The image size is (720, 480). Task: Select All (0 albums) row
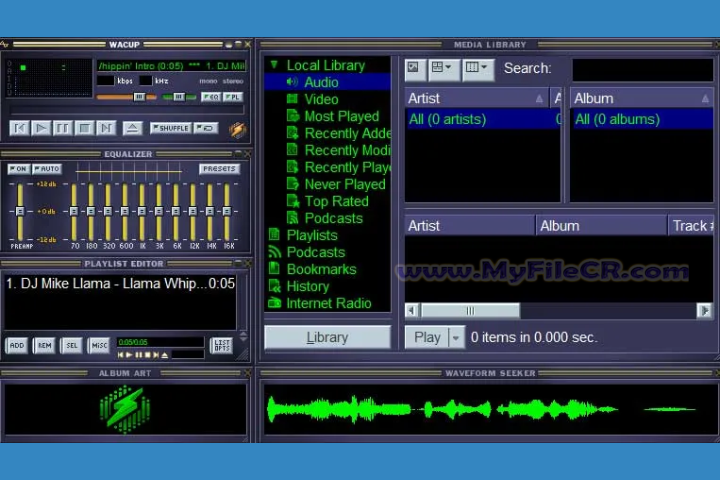pos(642,119)
